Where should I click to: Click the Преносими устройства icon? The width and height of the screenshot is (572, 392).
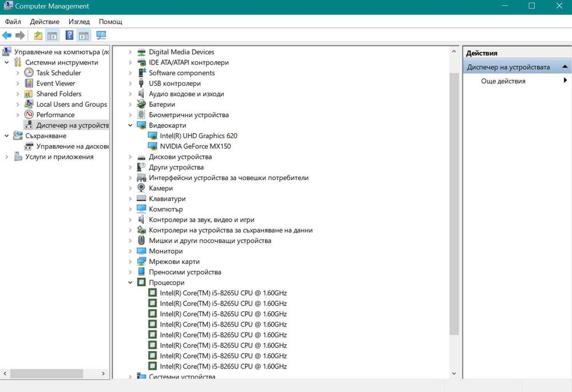pos(141,272)
